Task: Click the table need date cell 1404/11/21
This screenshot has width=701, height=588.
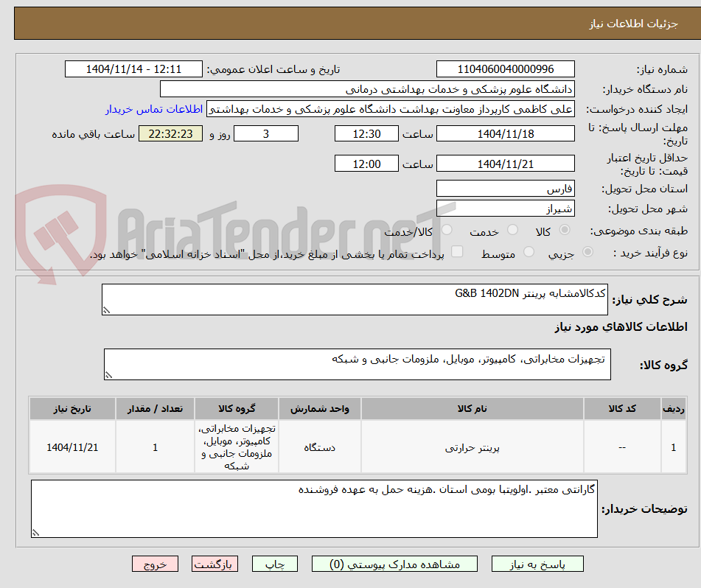Action: point(72,447)
